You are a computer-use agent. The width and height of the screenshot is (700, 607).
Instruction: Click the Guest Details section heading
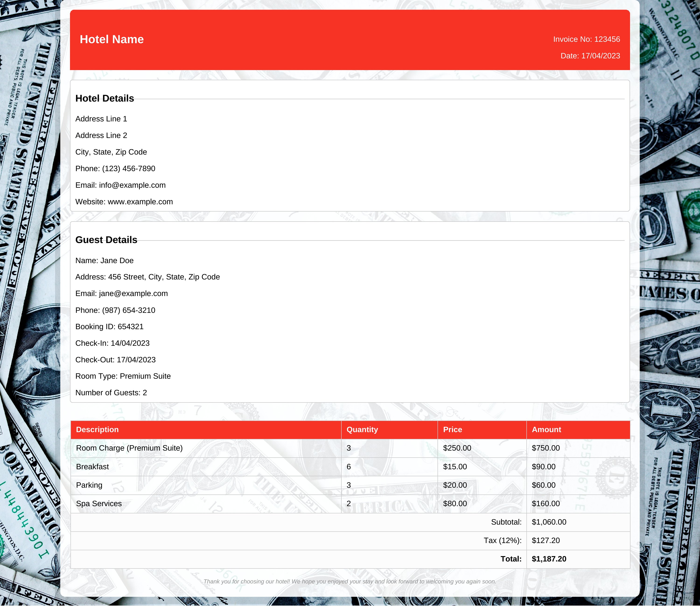106,240
